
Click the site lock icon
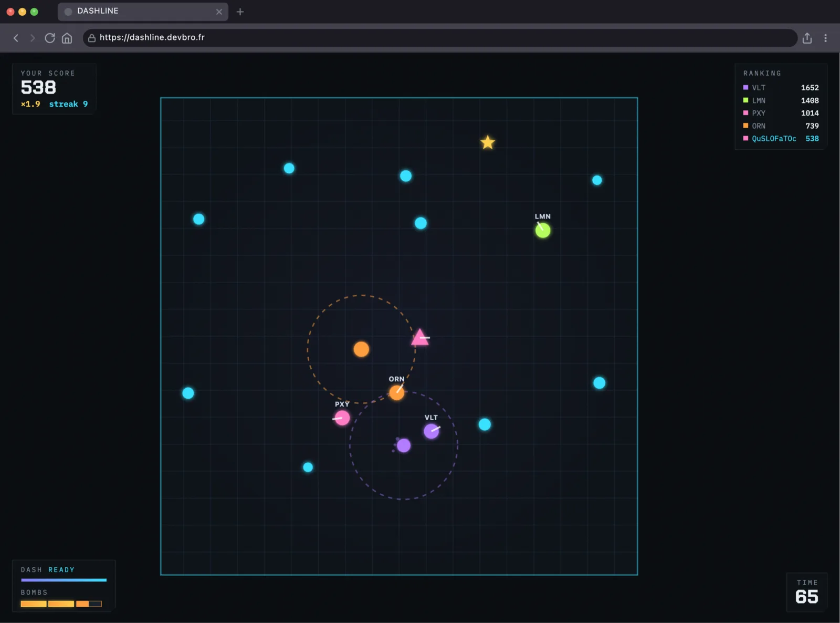coord(91,38)
